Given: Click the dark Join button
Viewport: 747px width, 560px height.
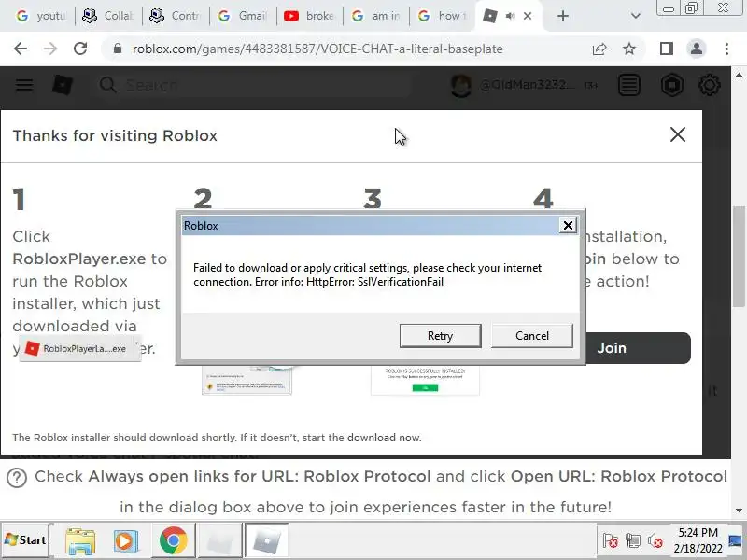Looking at the screenshot, I should click(638, 348).
